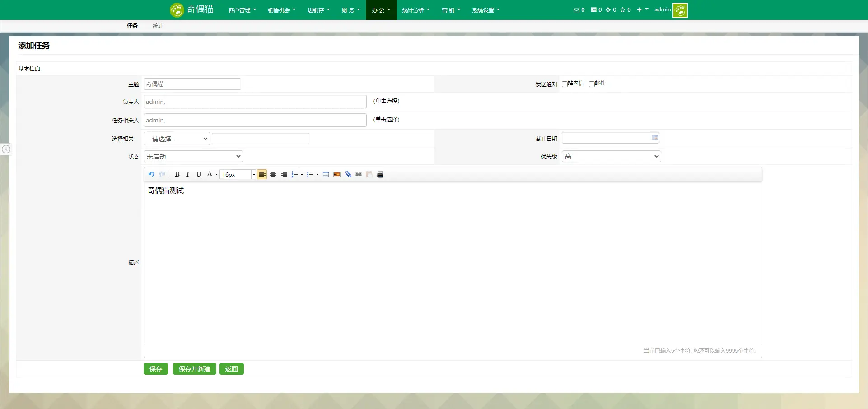
Task: Focus the 主题 input field
Action: 192,84
